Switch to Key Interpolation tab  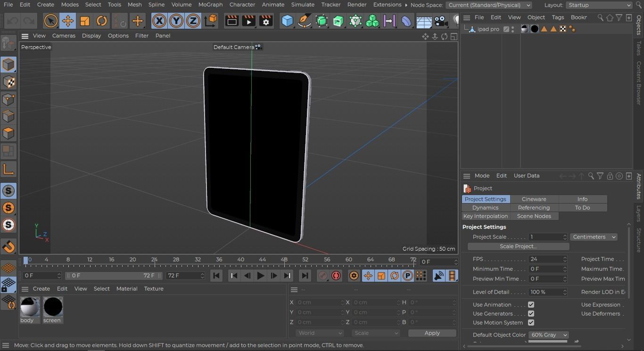click(485, 216)
